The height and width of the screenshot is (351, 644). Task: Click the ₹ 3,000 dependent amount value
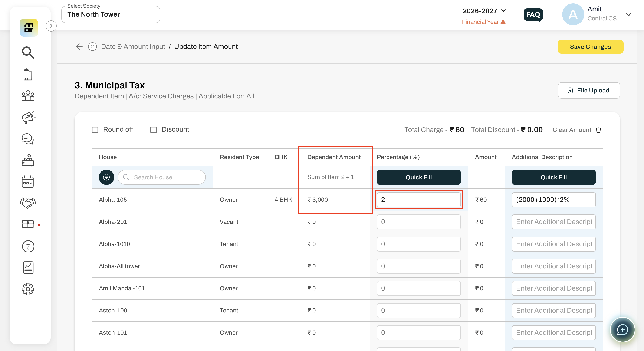click(318, 200)
